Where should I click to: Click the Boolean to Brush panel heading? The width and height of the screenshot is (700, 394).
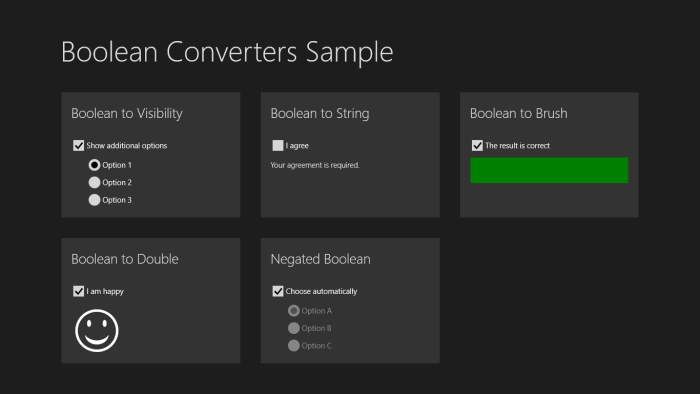point(518,113)
